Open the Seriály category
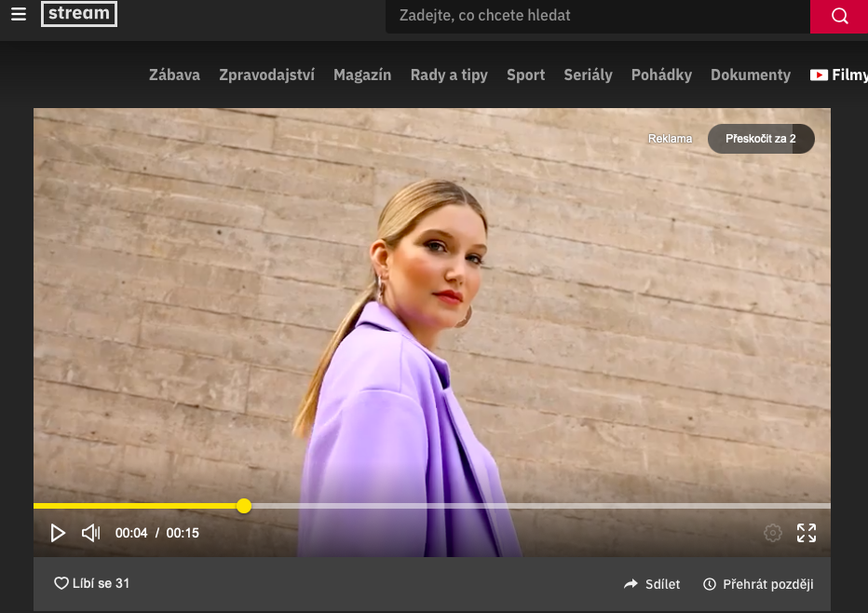The width and height of the screenshot is (868, 613). tap(588, 75)
